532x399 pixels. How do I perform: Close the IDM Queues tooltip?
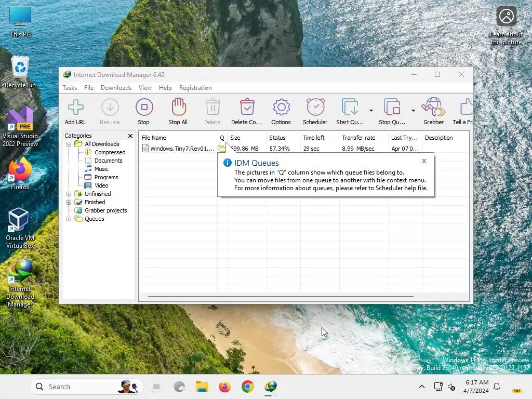click(424, 161)
